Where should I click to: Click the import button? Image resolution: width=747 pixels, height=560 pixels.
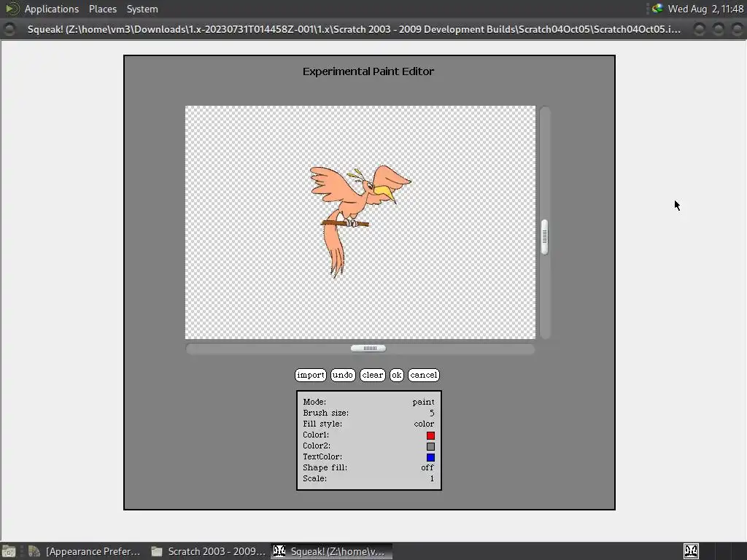click(x=311, y=375)
